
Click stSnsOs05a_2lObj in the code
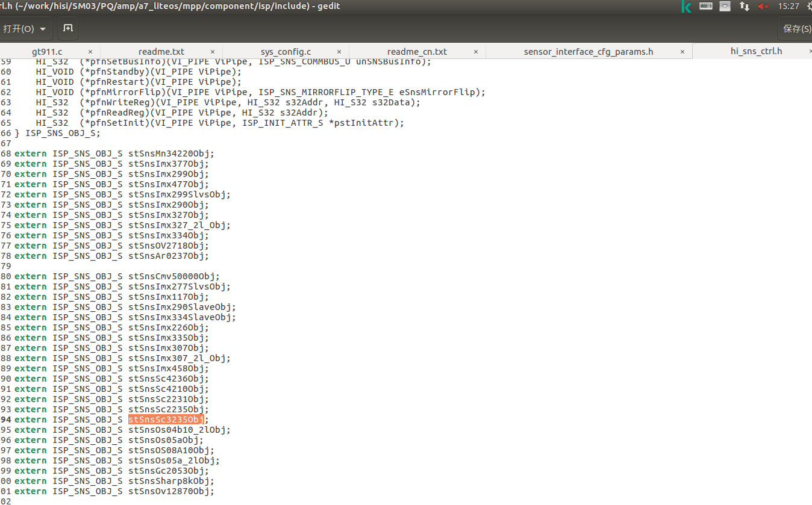172,460
